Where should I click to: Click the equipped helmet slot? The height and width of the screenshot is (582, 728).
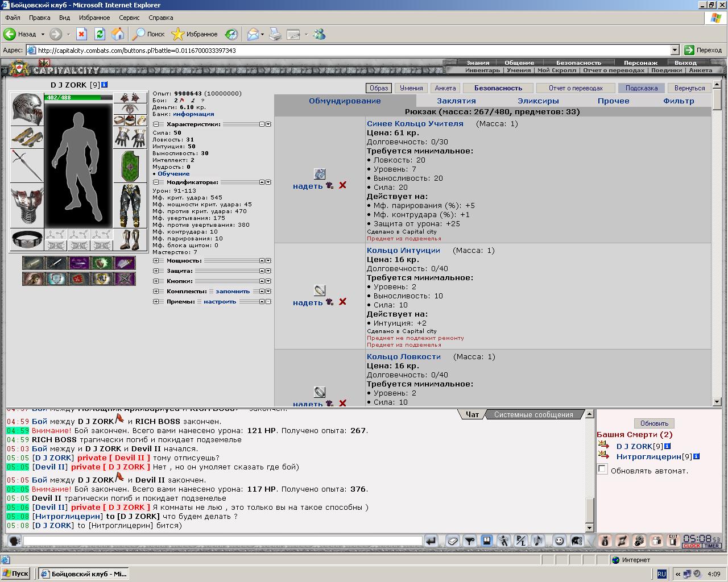tap(27, 109)
